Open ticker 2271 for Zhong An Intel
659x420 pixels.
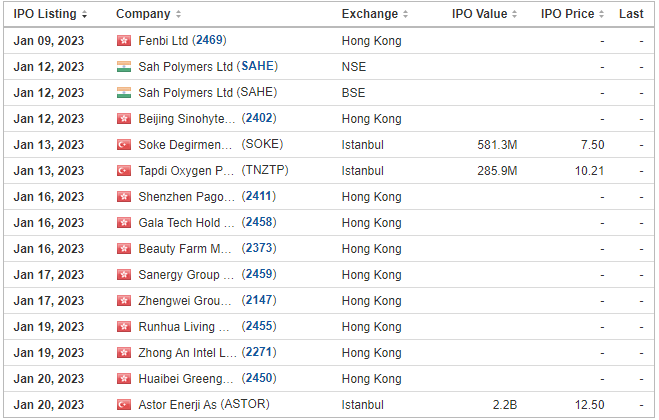pyautogui.click(x=259, y=352)
